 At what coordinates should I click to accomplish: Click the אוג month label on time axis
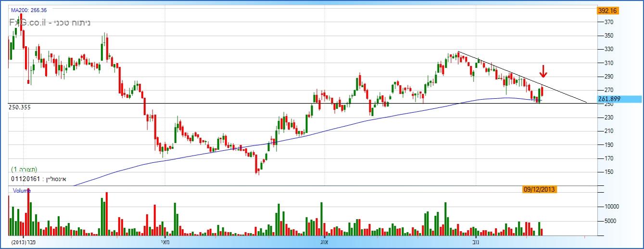pyautogui.click(x=324, y=242)
